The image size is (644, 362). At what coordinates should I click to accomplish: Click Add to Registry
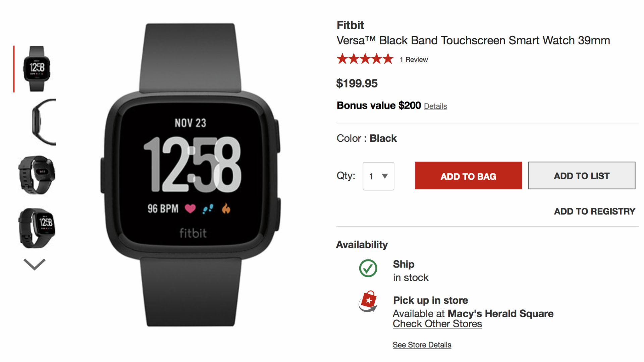pyautogui.click(x=594, y=211)
